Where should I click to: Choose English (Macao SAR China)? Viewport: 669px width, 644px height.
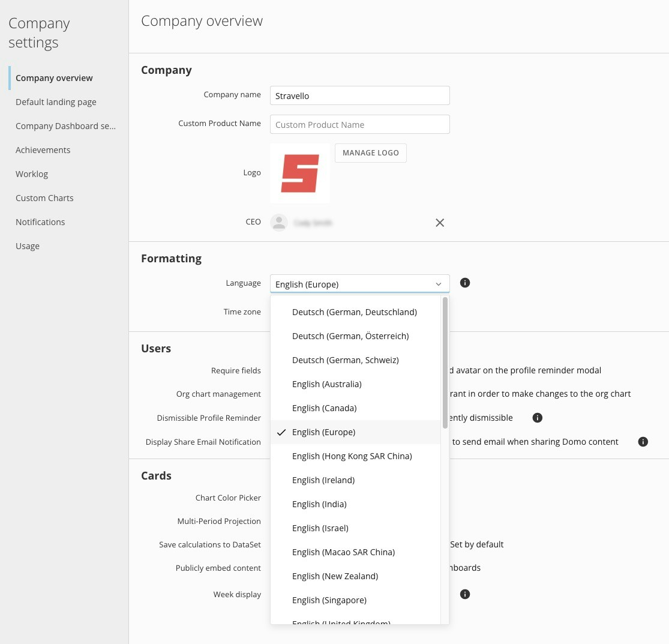tap(355, 552)
